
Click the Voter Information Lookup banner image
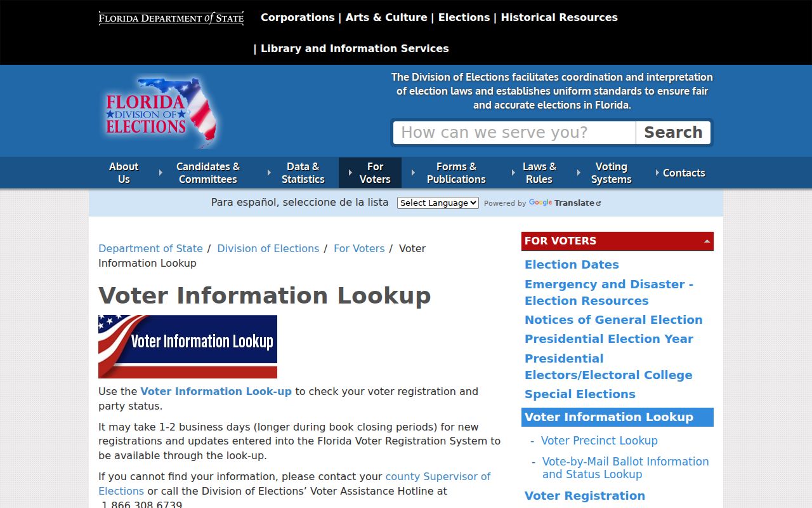[x=188, y=347]
